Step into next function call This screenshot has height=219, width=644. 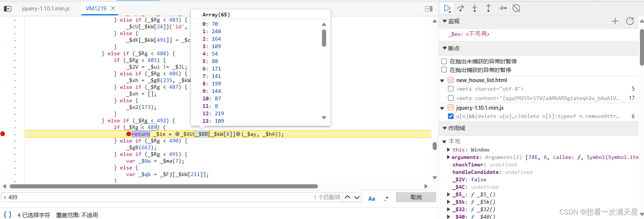pyautogui.click(x=474, y=8)
